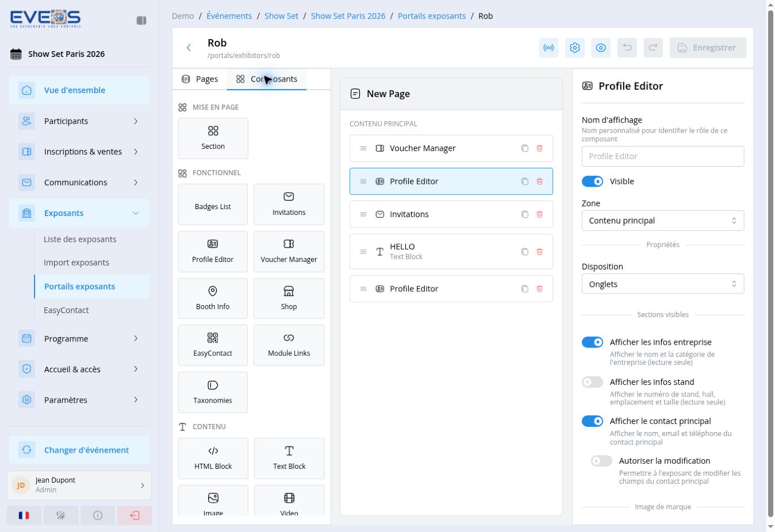Open the Zone dropdown
The image size is (775, 532).
pyautogui.click(x=663, y=221)
